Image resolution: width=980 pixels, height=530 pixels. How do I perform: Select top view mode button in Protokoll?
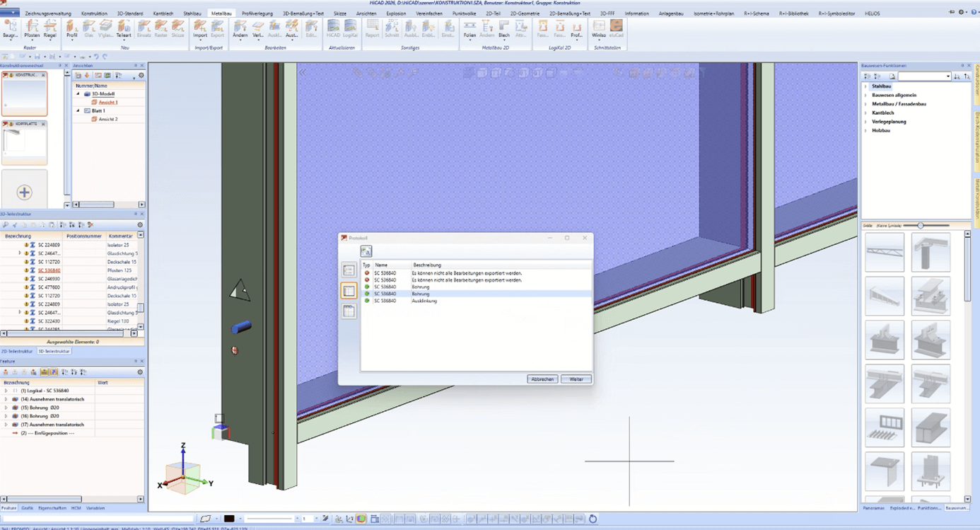point(349,270)
